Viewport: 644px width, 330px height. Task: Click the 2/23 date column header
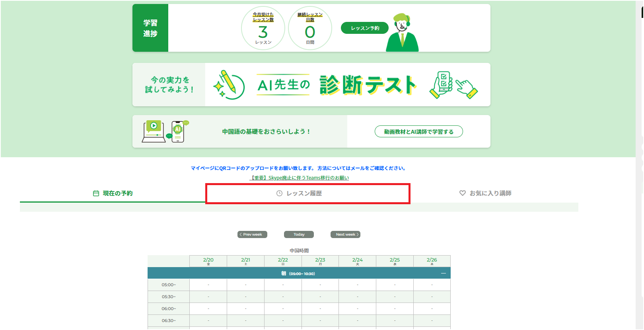(x=320, y=261)
